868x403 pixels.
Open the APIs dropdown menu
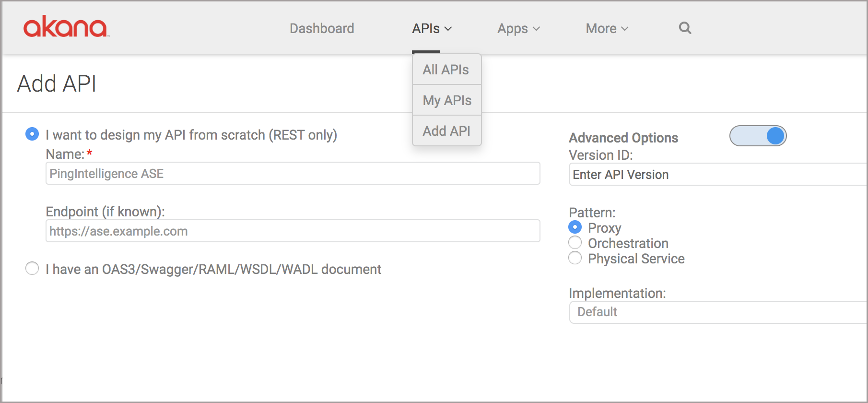tap(432, 28)
